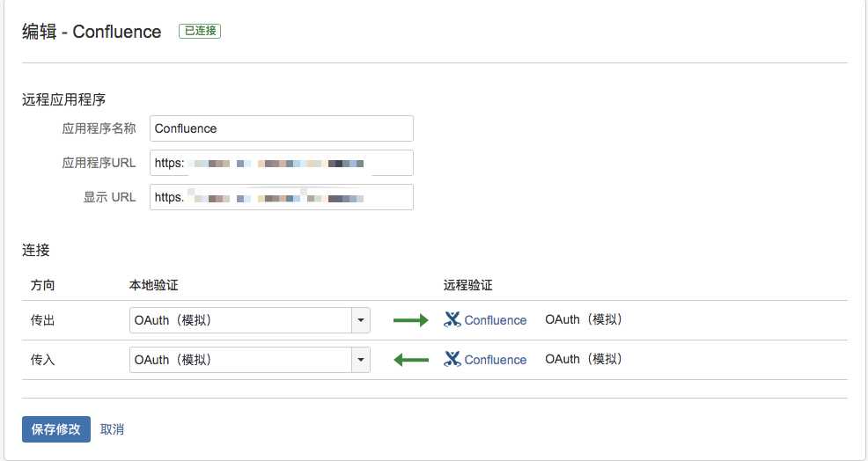Screen dimensions: 868x461
Task: Click the 取消 cancel link
Action: (x=112, y=429)
